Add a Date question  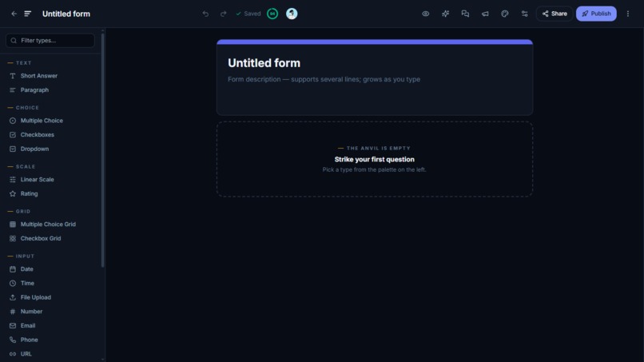point(50,269)
